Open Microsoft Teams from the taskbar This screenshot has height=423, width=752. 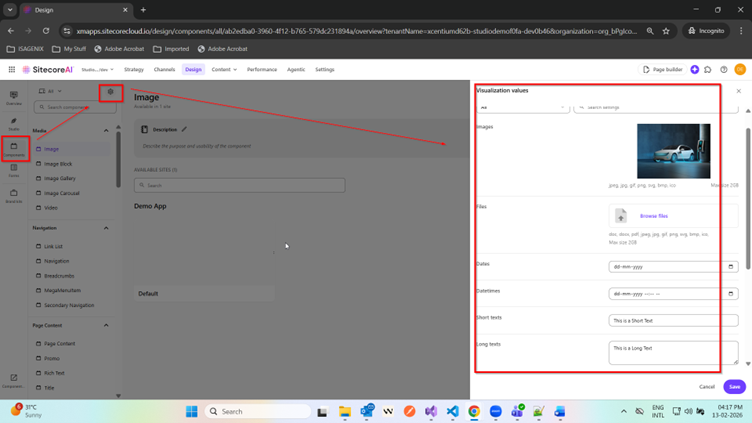517,411
